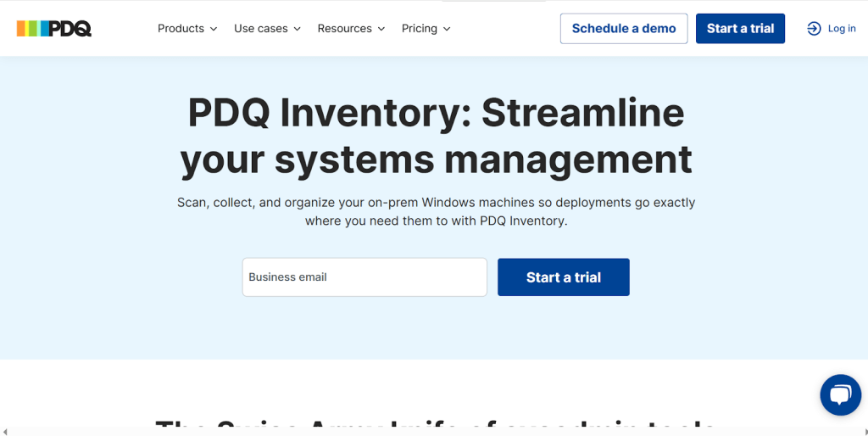Image resolution: width=868 pixels, height=436 pixels.
Task: Expand the Pricing chevron arrow
Action: click(447, 29)
